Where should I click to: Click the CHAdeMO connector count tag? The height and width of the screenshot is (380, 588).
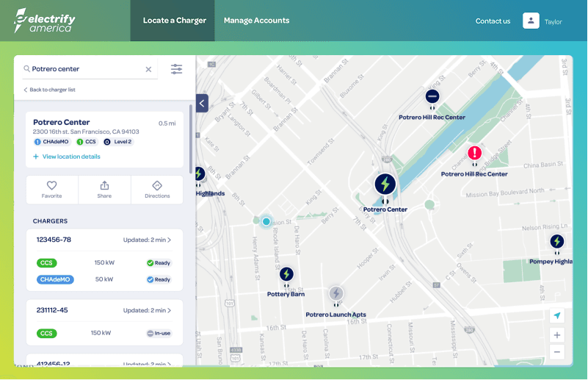pos(51,142)
